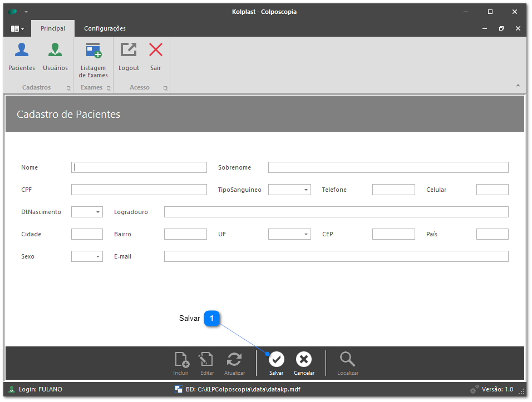Expand the UF state dropdown

[306, 234]
